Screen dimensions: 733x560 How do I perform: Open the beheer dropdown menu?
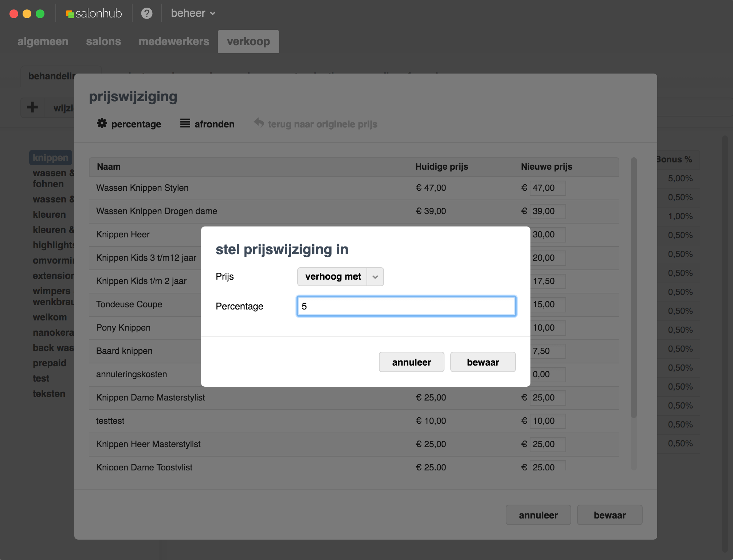(193, 13)
